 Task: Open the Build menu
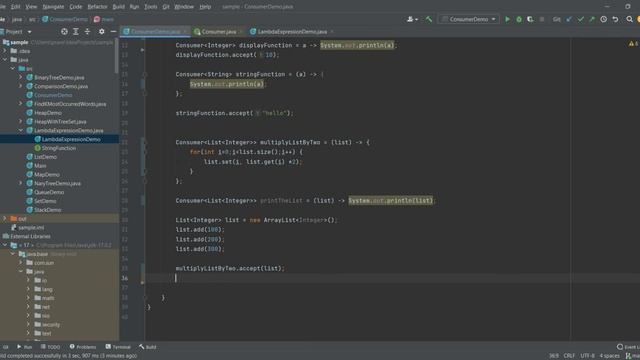point(118,7)
